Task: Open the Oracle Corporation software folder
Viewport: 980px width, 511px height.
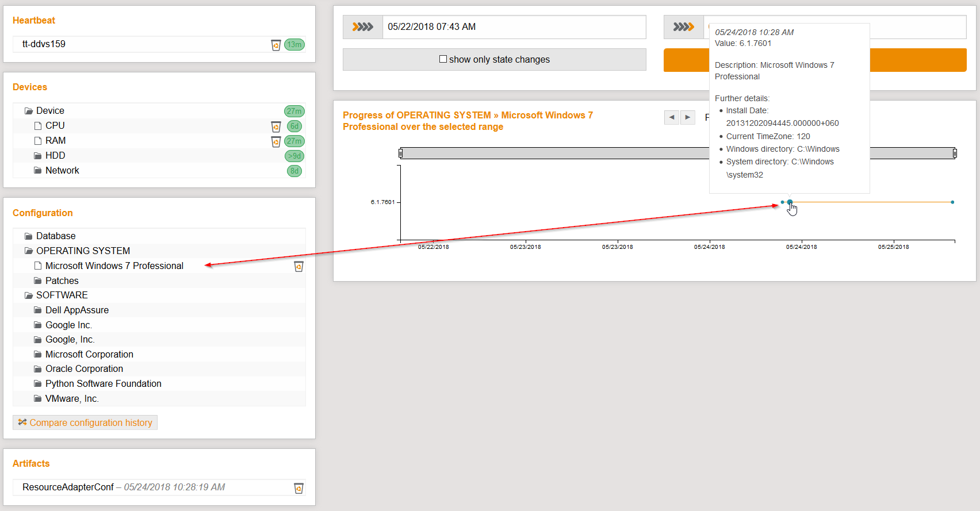Action: coord(84,369)
